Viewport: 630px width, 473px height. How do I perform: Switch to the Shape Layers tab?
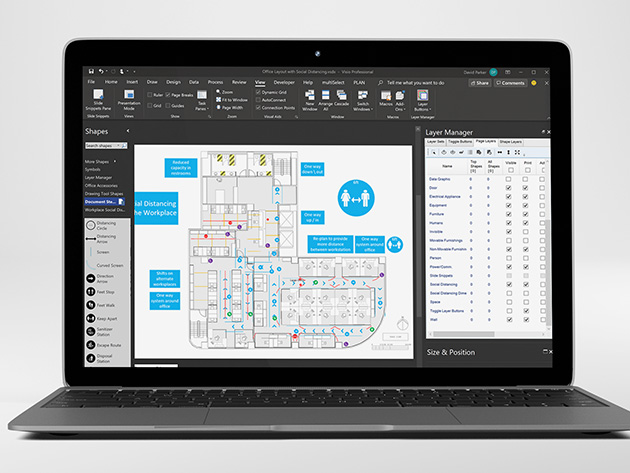point(511,142)
